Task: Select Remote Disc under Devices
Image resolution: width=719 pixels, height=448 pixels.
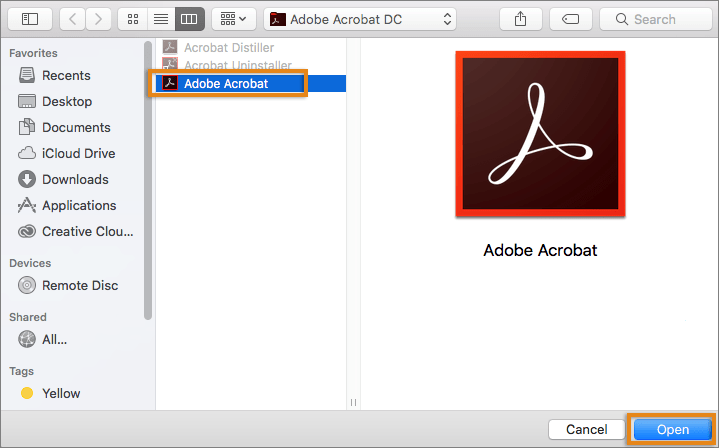Action: pos(80,285)
